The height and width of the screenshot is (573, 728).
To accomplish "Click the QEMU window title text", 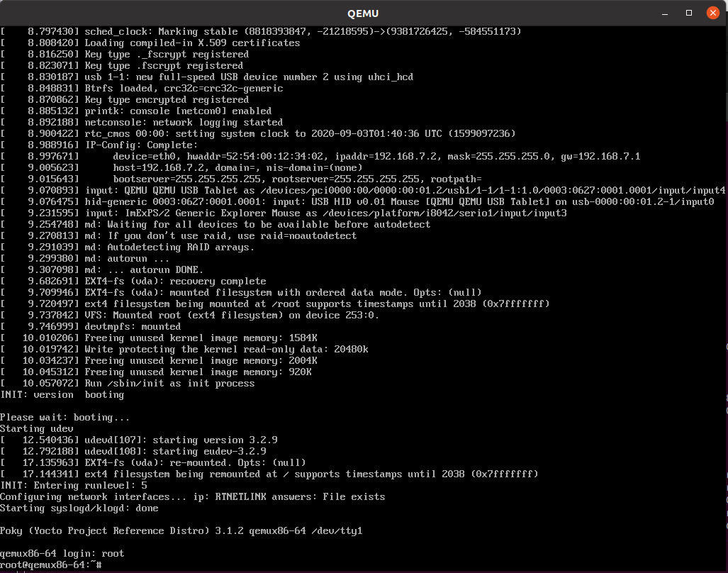I will click(x=363, y=13).
